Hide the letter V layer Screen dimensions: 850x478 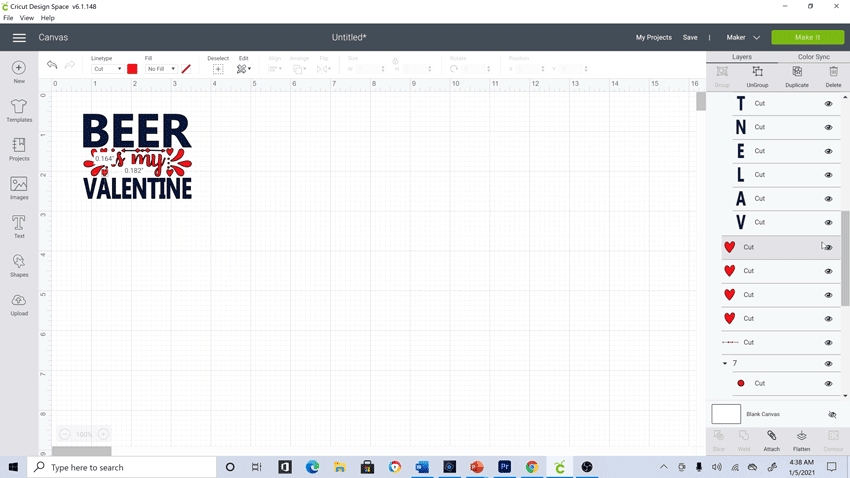[828, 223]
